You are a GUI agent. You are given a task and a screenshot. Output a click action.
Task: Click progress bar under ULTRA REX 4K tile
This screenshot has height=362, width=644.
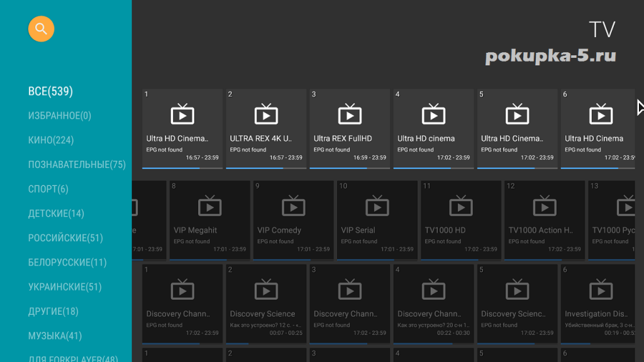(x=266, y=168)
